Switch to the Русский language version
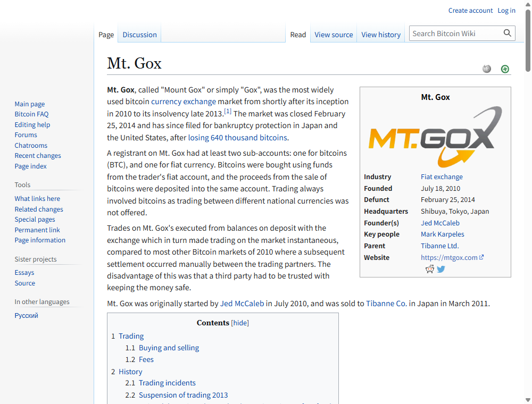This screenshot has height=404, width=532. (x=26, y=316)
